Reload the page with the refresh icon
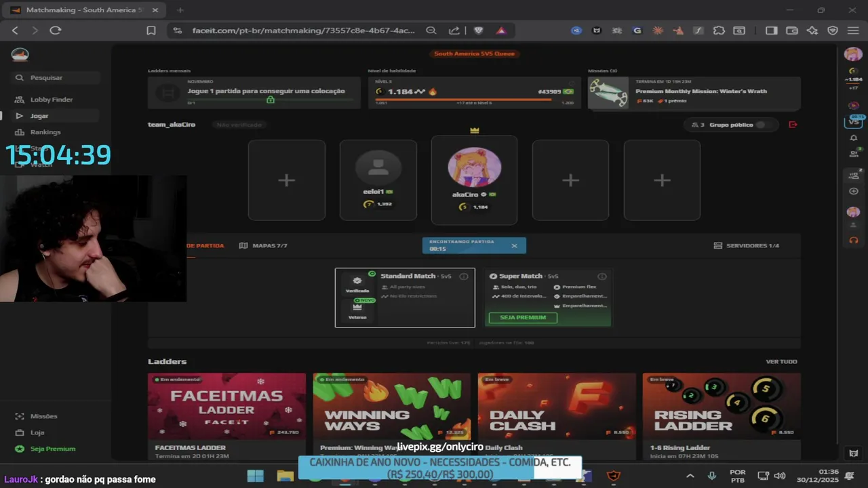Image resolution: width=868 pixels, height=488 pixels. click(x=56, y=30)
